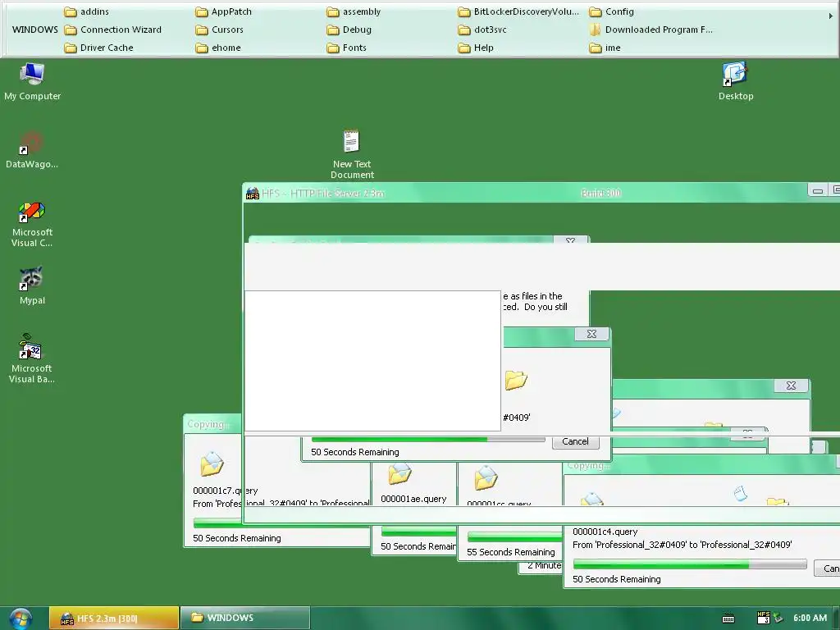
Task: Open the Config folder
Action: tap(612, 11)
